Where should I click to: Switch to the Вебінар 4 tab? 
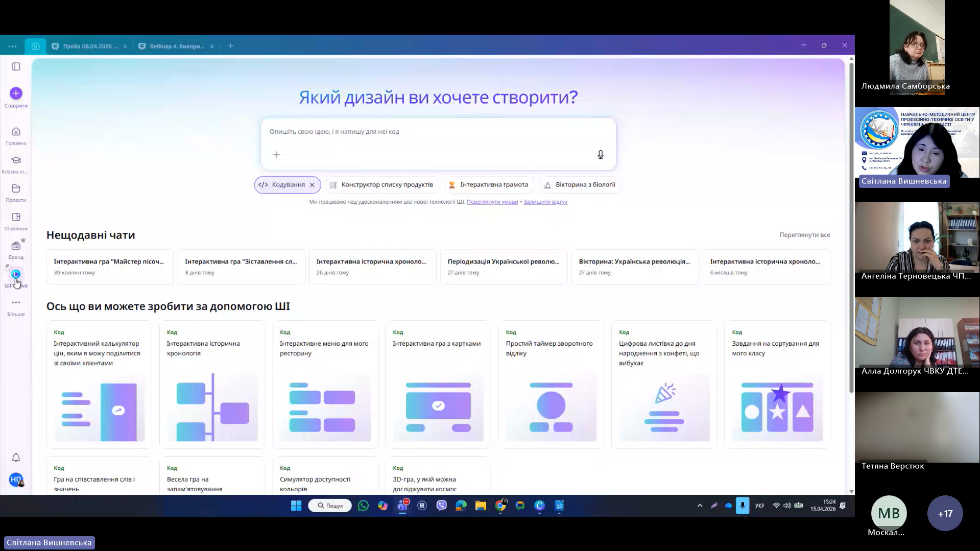tap(177, 46)
